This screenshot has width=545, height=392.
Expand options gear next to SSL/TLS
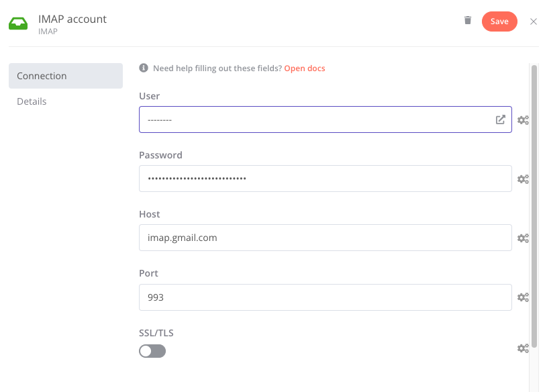point(523,348)
